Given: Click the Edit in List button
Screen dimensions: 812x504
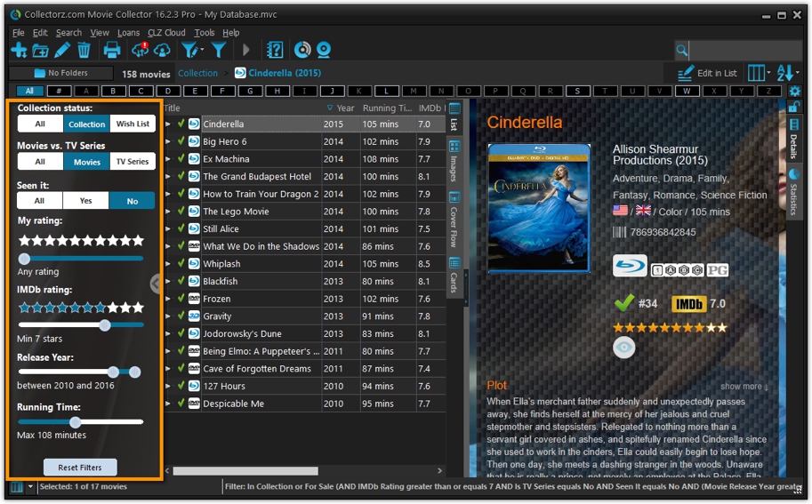Looking at the screenshot, I should tap(707, 73).
